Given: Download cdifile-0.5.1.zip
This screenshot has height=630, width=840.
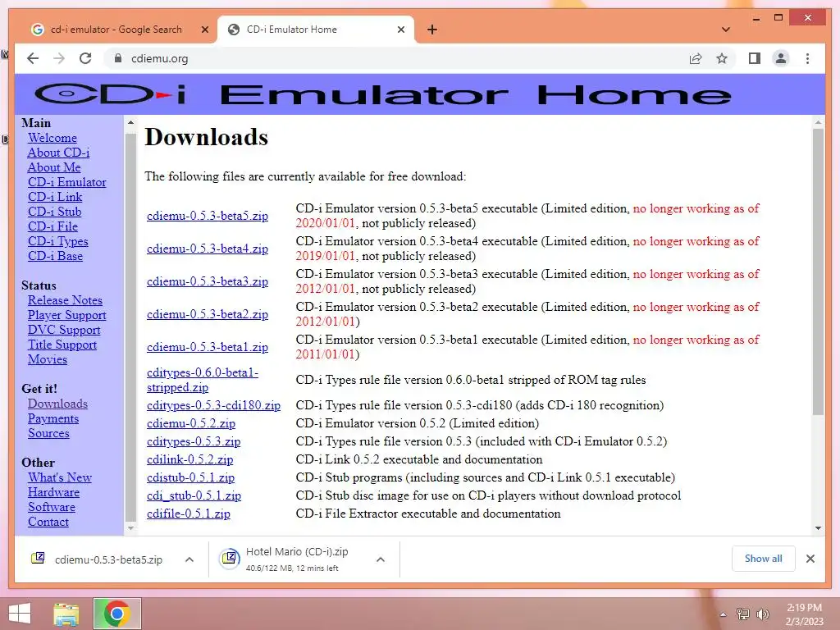Looking at the screenshot, I should [189, 514].
